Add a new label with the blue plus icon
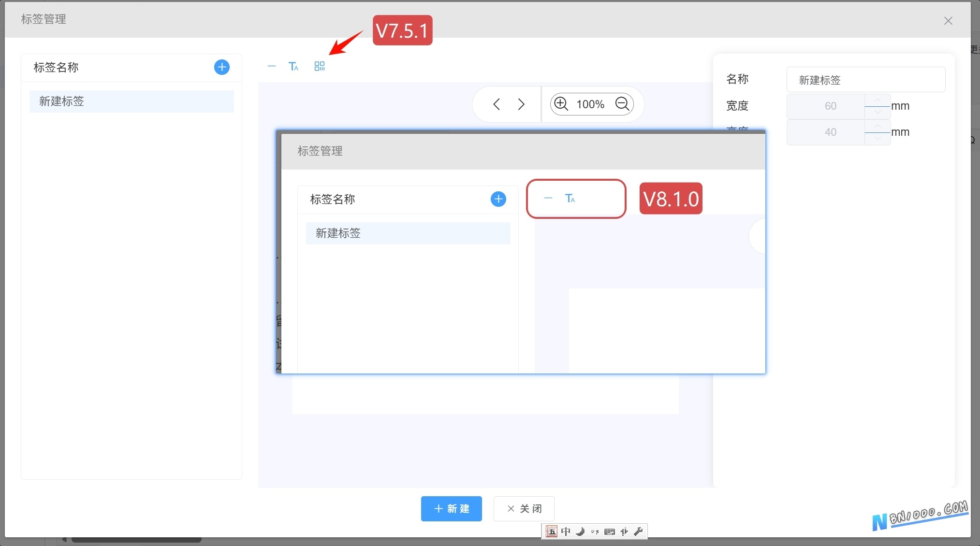Viewport: 980px width, 546px height. pyautogui.click(x=221, y=67)
